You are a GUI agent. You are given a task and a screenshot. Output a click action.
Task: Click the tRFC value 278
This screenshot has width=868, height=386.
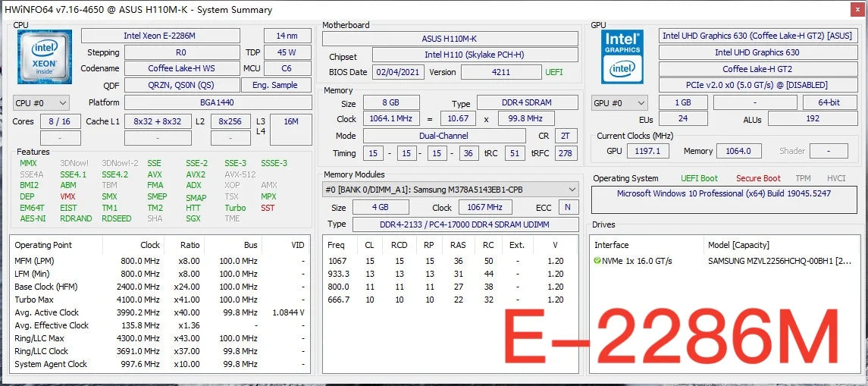pos(566,153)
